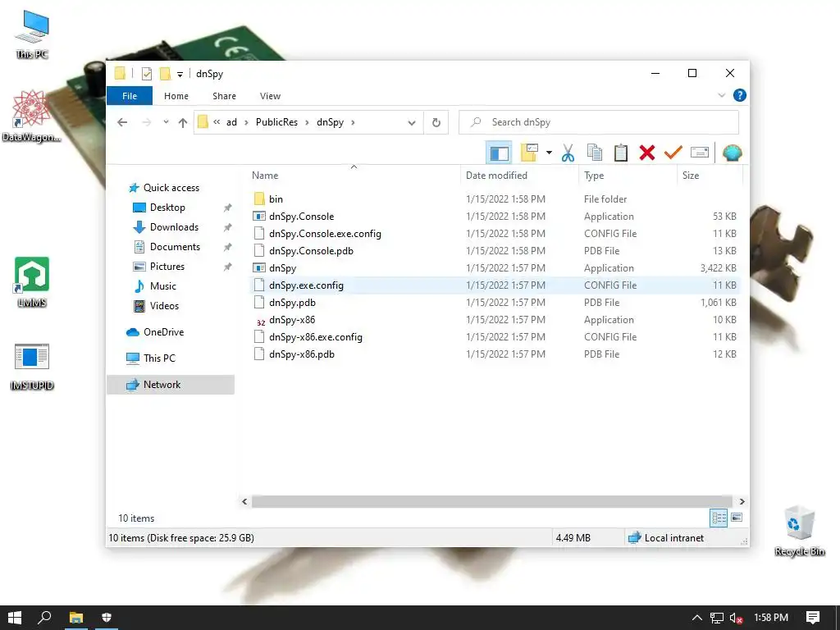Open the Home ribbon tab
840x630 pixels.
point(176,96)
